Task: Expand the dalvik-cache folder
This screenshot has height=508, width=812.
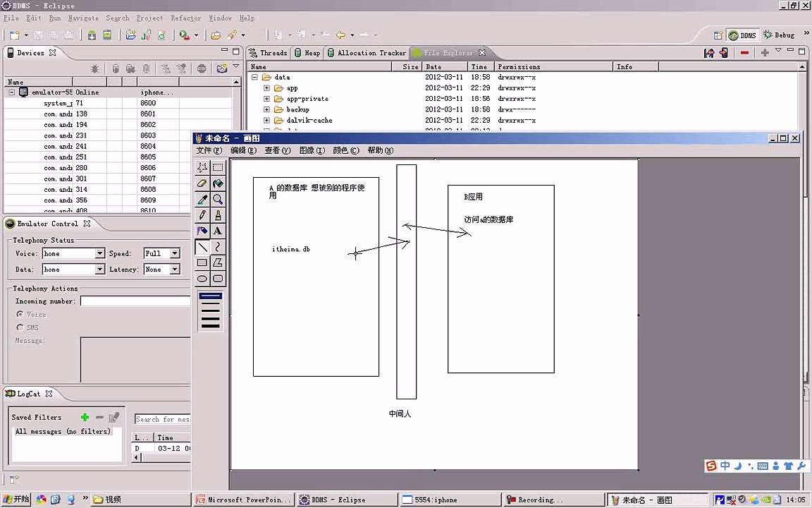Action: tap(266, 120)
